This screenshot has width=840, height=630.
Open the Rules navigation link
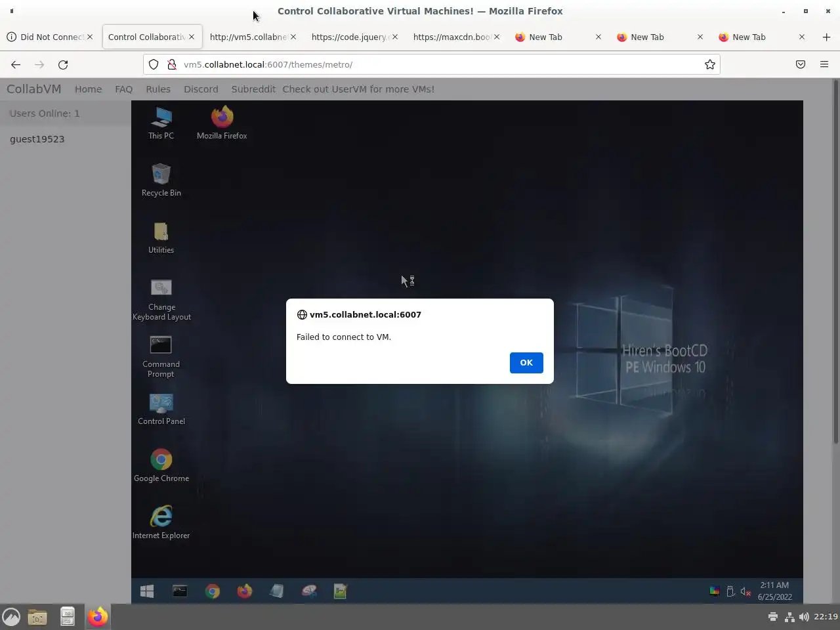pos(158,89)
